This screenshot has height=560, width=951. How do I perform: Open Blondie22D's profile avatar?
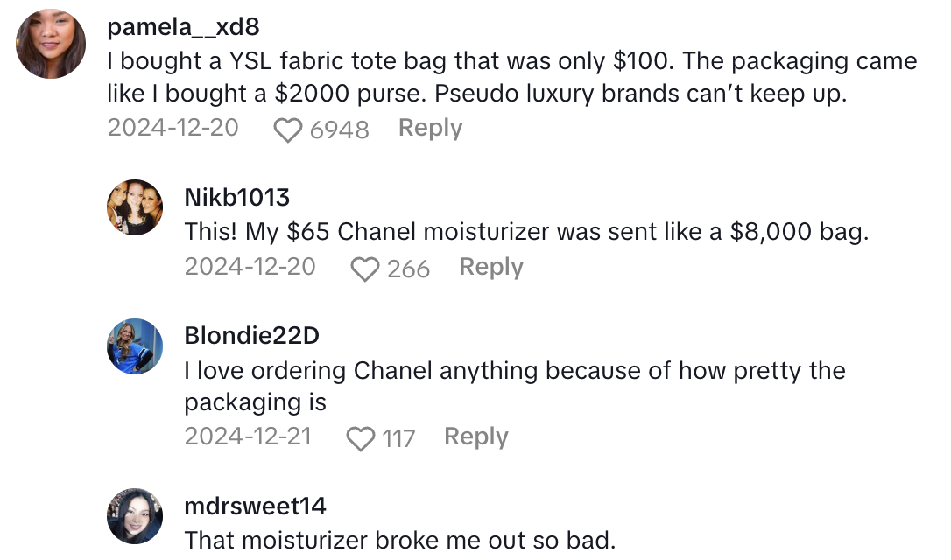[135, 346]
